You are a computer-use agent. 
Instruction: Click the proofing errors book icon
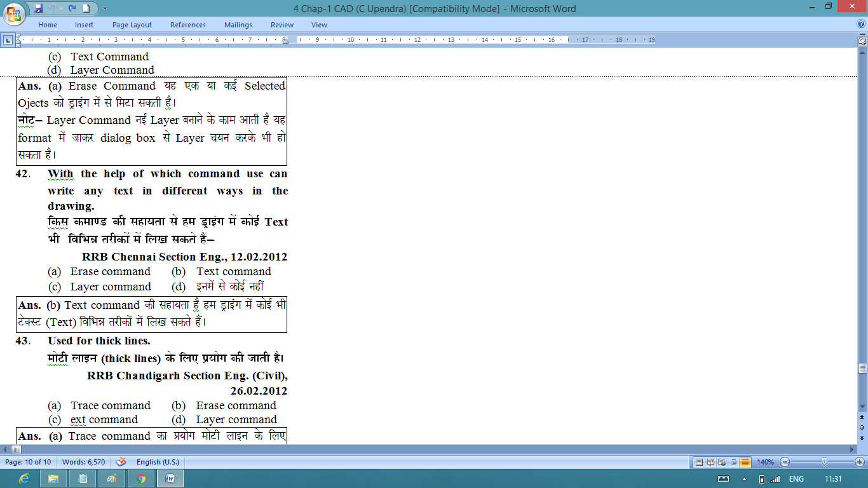click(121, 462)
